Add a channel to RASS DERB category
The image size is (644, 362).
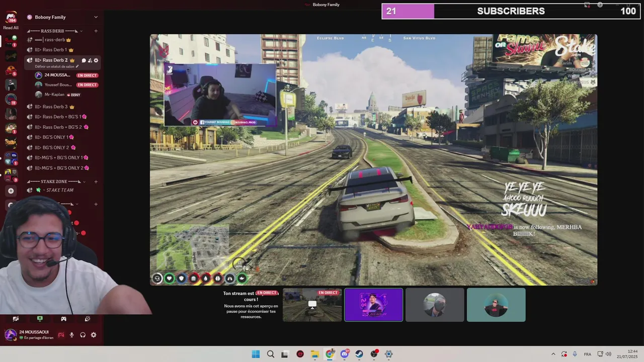(x=96, y=31)
